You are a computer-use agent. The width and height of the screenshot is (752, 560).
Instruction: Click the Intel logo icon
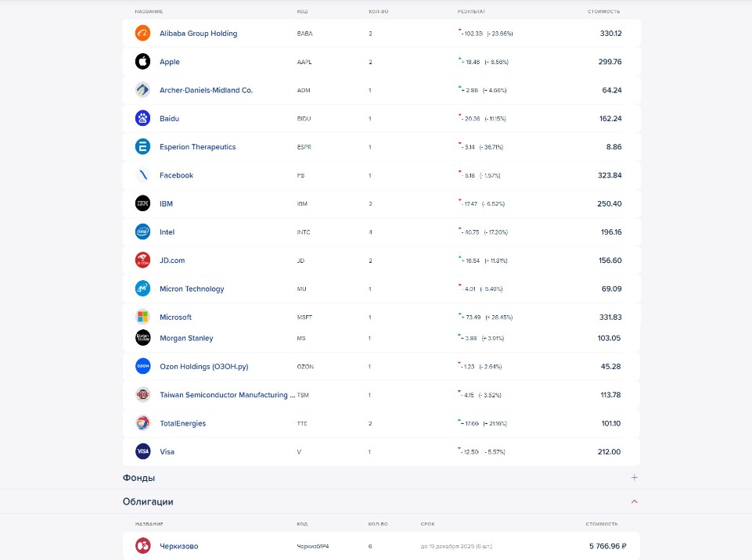pyautogui.click(x=142, y=232)
